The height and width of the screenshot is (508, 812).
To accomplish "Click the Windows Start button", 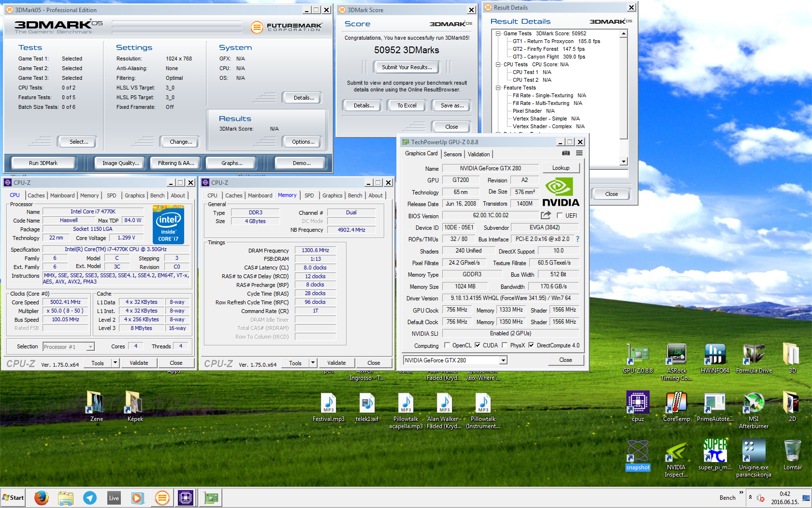I will pyautogui.click(x=13, y=497).
